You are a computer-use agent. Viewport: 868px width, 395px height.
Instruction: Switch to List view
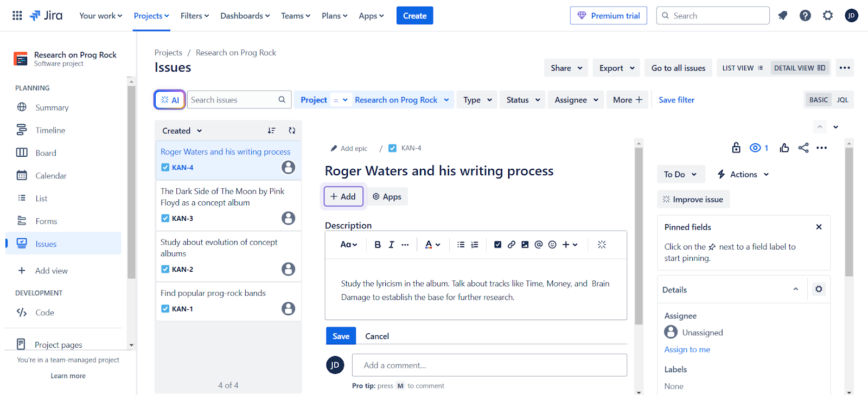coord(743,68)
